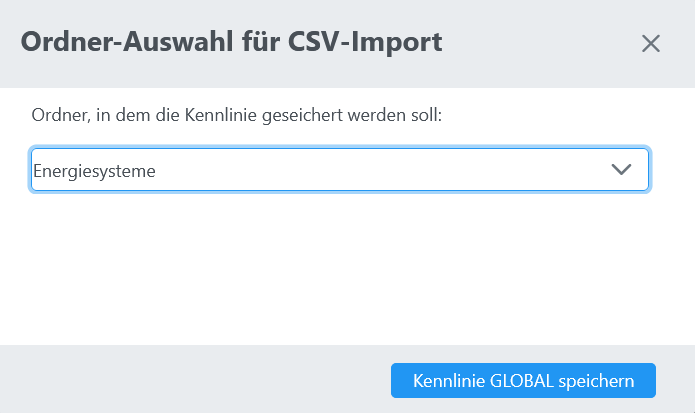
Task: Click the down-chevron icon beside Energiesysteme
Action: point(621,170)
